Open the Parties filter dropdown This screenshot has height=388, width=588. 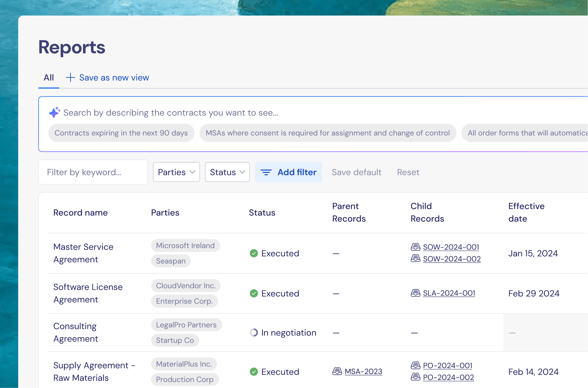(176, 172)
